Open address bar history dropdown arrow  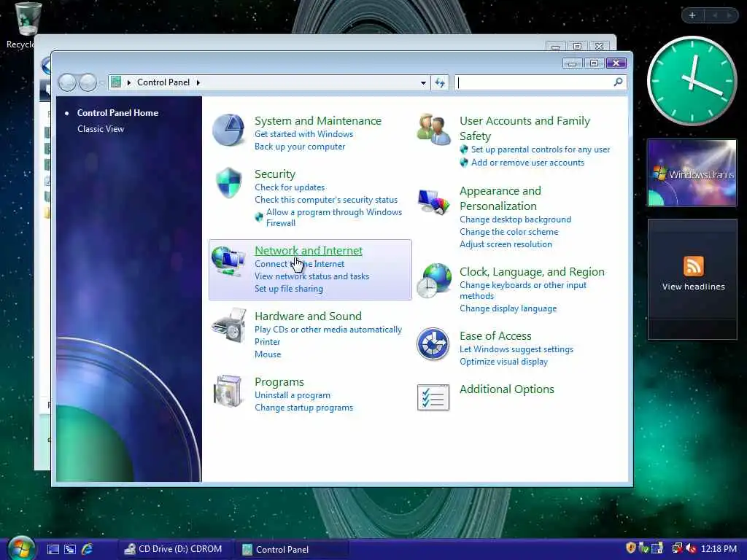(x=423, y=83)
